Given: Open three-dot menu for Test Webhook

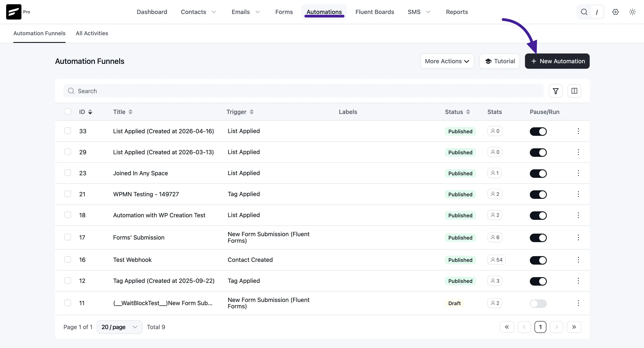Looking at the screenshot, I should point(578,260).
